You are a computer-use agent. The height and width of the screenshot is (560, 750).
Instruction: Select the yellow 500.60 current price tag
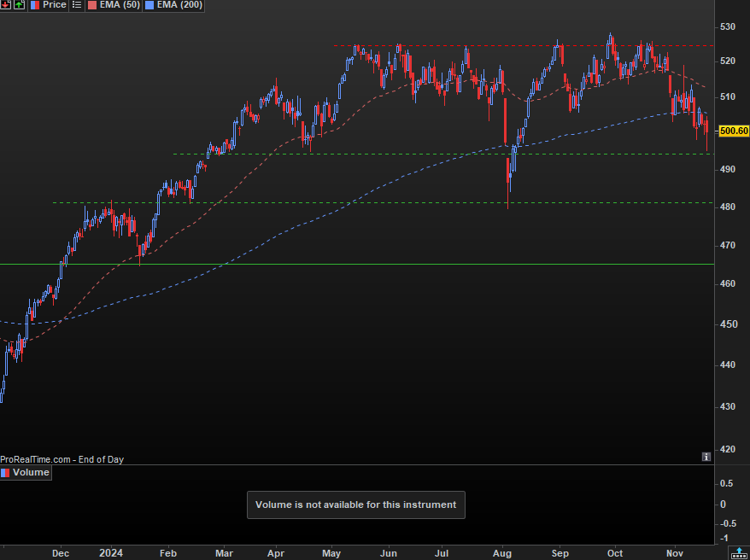(x=734, y=131)
